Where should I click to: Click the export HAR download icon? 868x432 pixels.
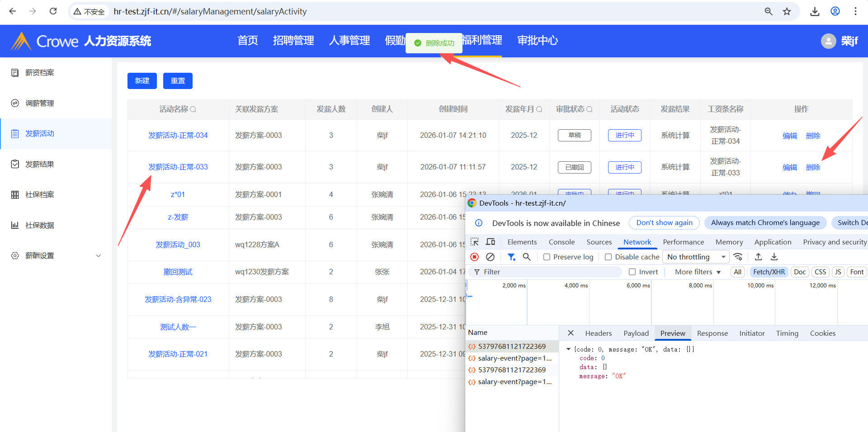point(774,257)
